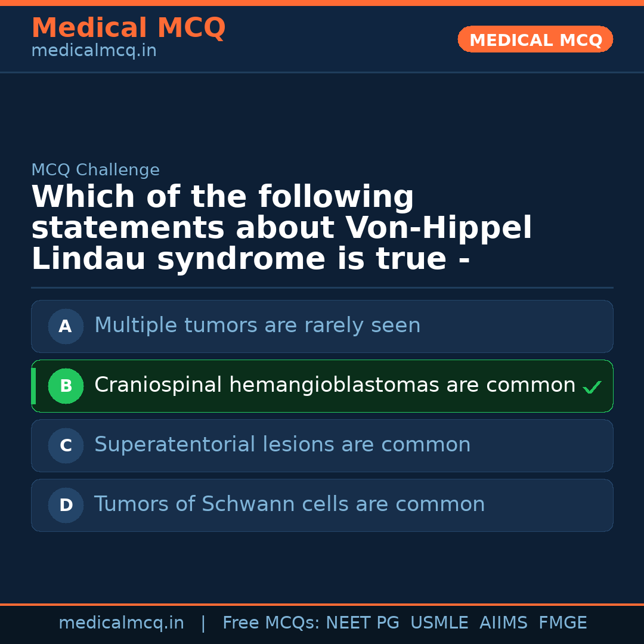Open medicalmcq.in link in the footer
This screenshot has height=644, width=644.
[121, 623]
